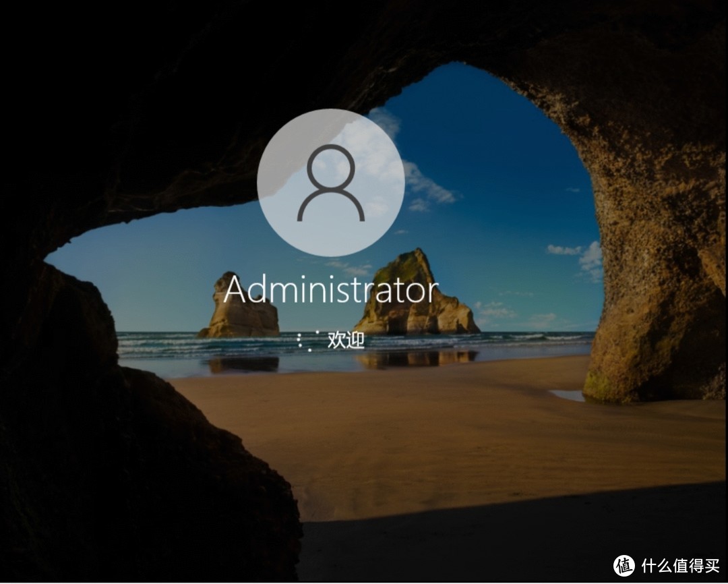Click the 值 watermark logo icon

[624, 565]
